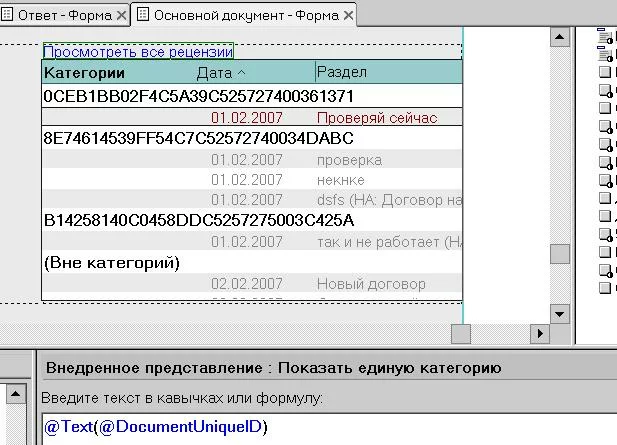Click the 'Категории' column header
Image resolution: width=617 pixels, height=445 pixels.
(x=85, y=73)
